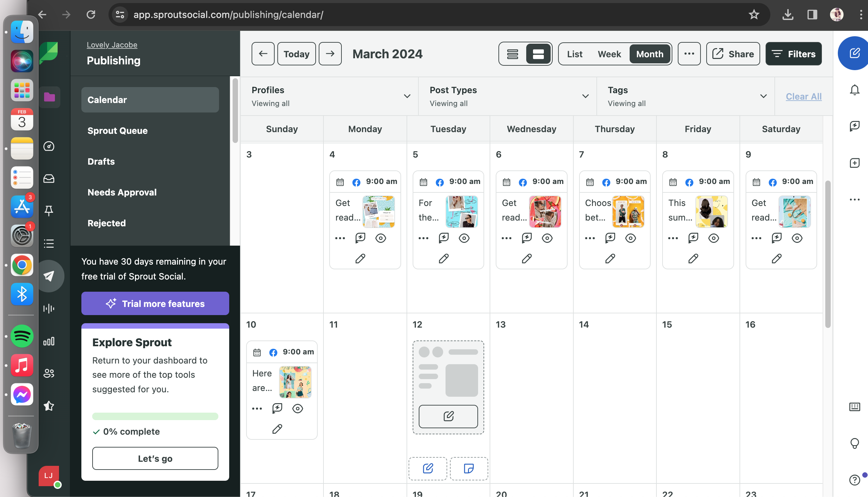Switch to compact calendar density view
The width and height of the screenshot is (868, 497).
point(512,54)
